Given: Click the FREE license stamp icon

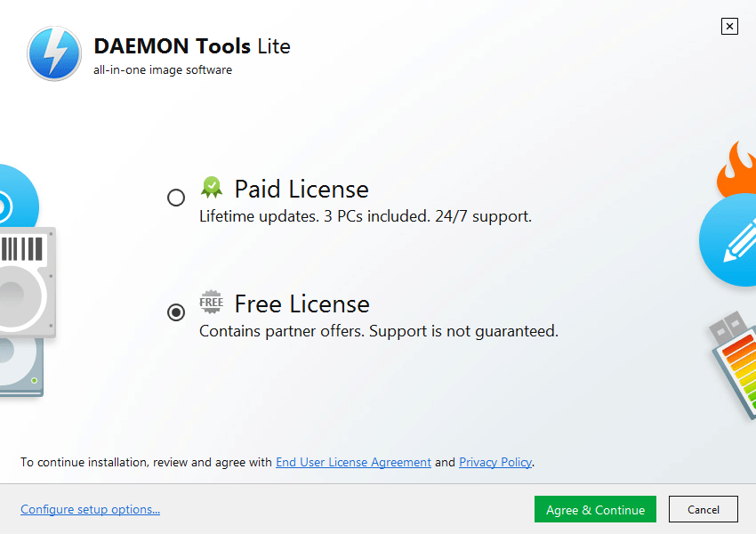Looking at the screenshot, I should (211, 302).
